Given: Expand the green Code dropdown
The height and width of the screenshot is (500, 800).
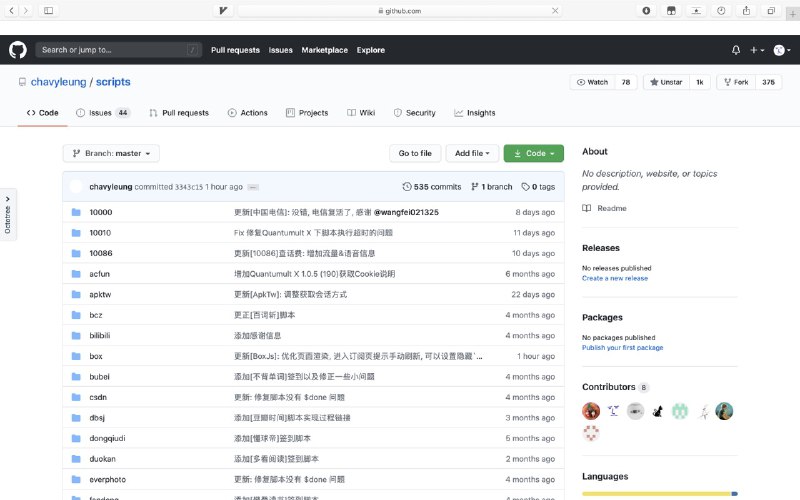Looking at the screenshot, I should click(x=534, y=153).
